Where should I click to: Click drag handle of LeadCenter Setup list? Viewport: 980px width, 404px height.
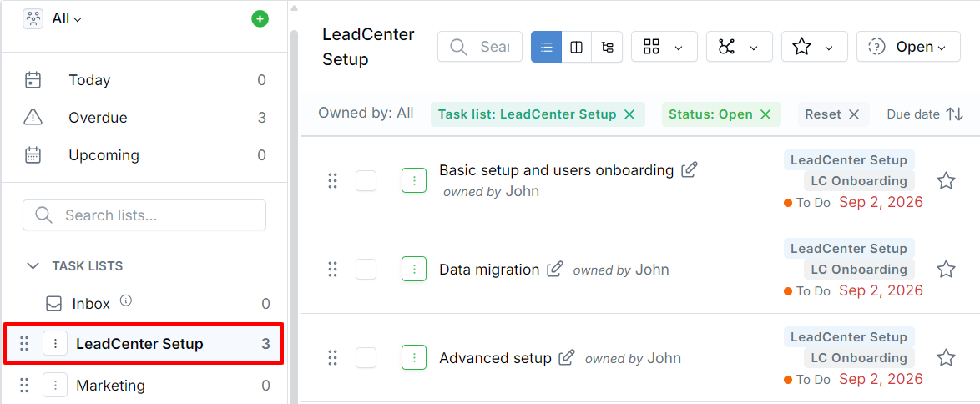24,343
